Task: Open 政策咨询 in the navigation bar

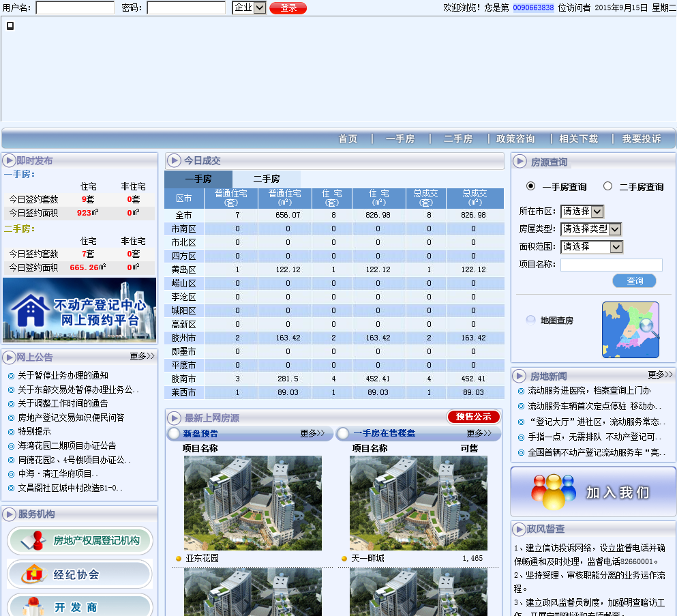Action: [x=515, y=138]
